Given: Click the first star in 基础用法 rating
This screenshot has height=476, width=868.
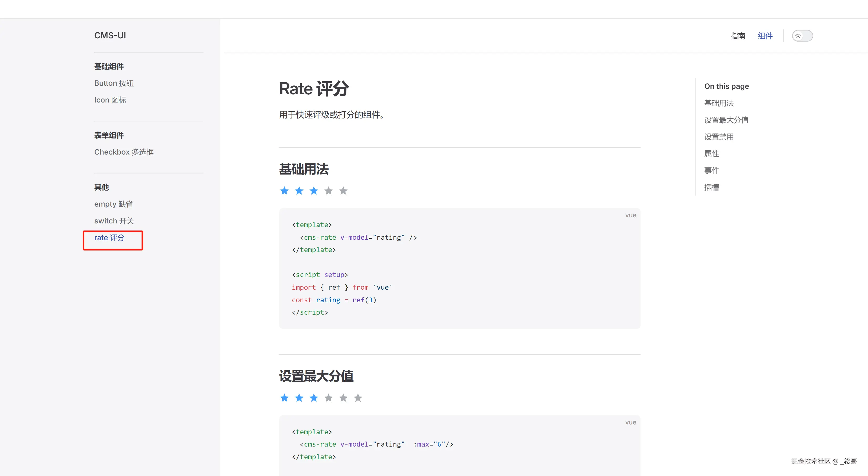Looking at the screenshot, I should pos(284,191).
